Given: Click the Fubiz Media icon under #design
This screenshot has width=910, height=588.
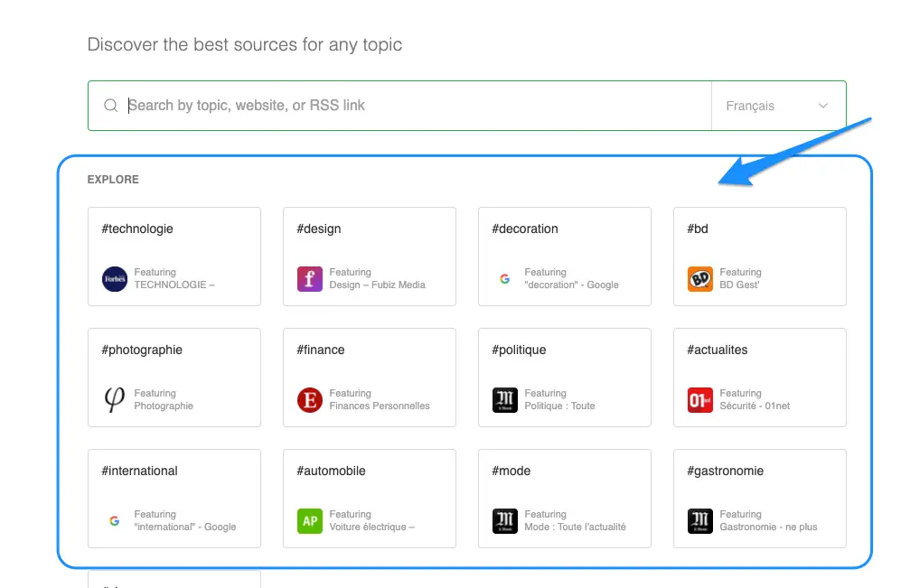Looking at the screenshot, I should [x=310, y=279].
